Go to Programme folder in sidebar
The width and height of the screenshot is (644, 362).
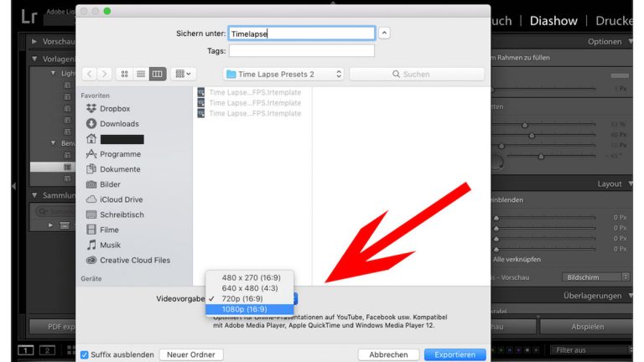[x=120, y=154]
